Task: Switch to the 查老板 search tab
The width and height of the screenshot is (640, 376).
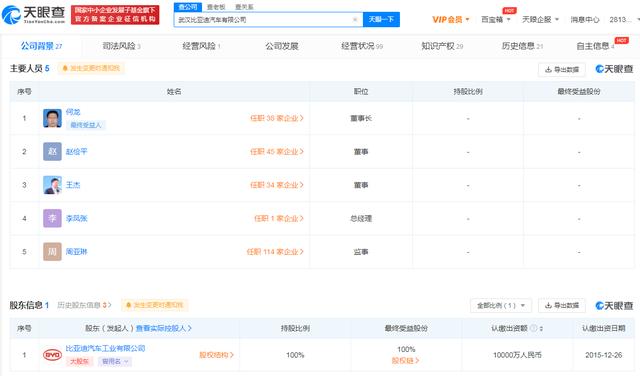Action: (x=216, y=7)
